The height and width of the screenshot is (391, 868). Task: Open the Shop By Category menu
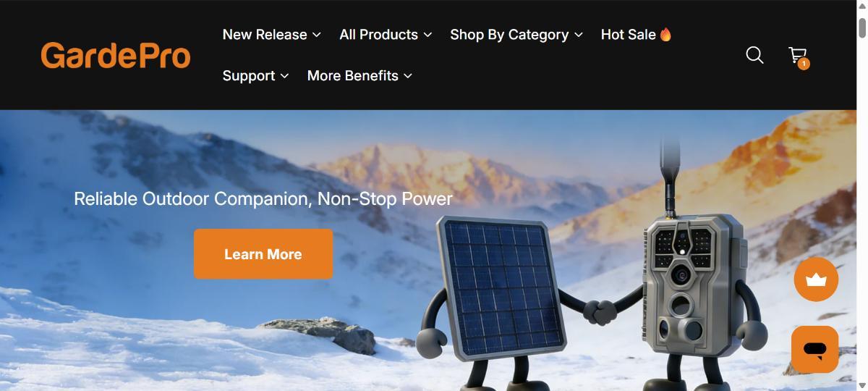(509, 34)
